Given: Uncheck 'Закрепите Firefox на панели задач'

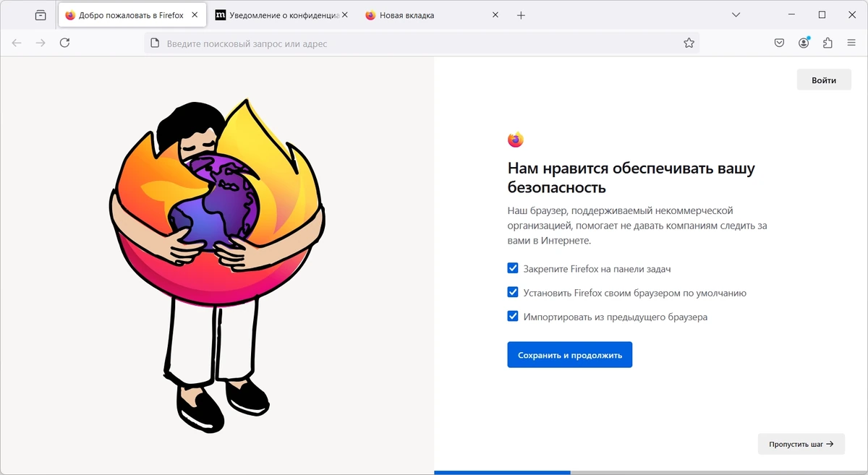Looking at the screenshot, I should [513, 268].
